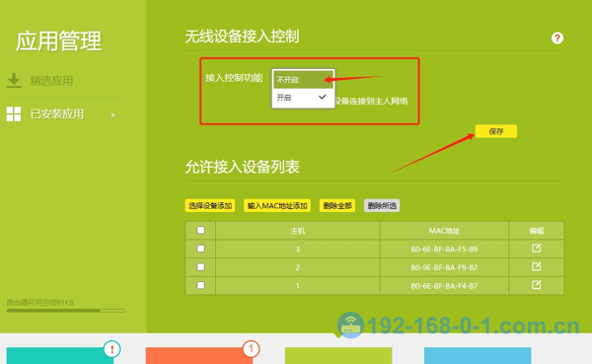This screenshot has height=364, width=592.
Task: Click host name cell 3
Action: tap(298, 250)
